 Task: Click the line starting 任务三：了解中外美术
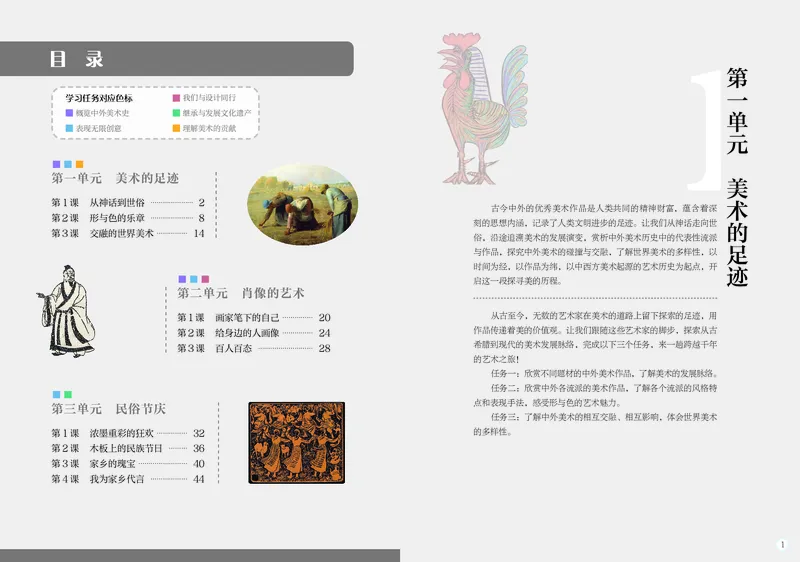click(595, 424)
